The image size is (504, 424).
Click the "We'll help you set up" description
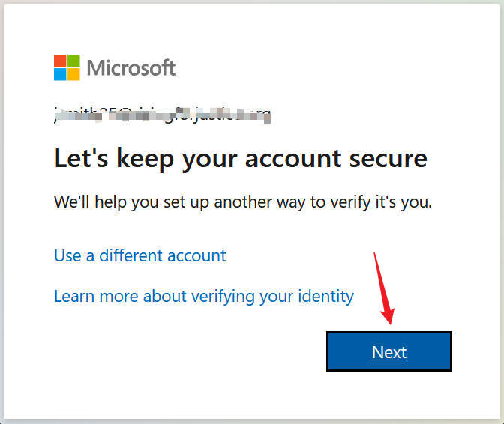243,202
